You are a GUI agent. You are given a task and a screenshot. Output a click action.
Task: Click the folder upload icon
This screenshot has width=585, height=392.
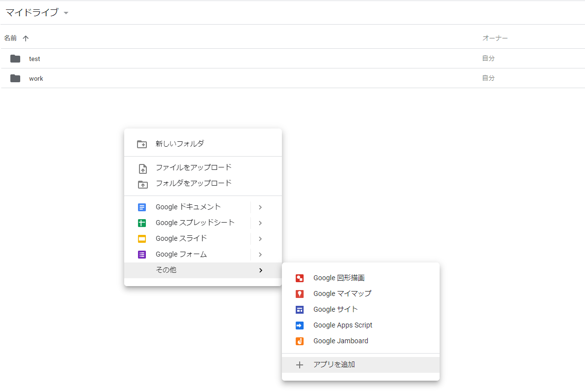pyautogui.click(x=142, y=184)
